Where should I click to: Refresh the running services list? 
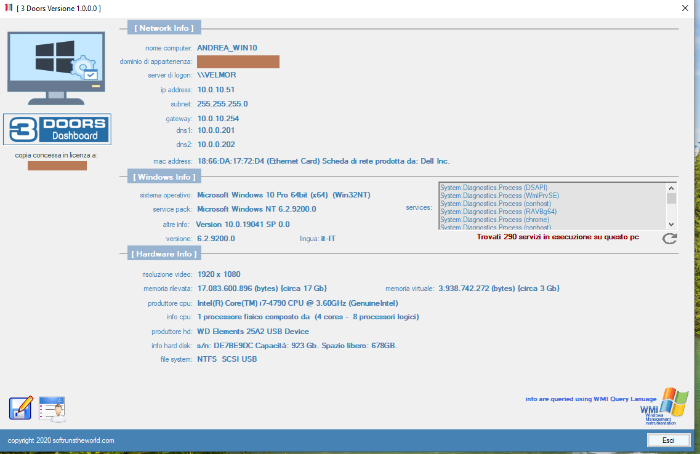pos(669,238)
